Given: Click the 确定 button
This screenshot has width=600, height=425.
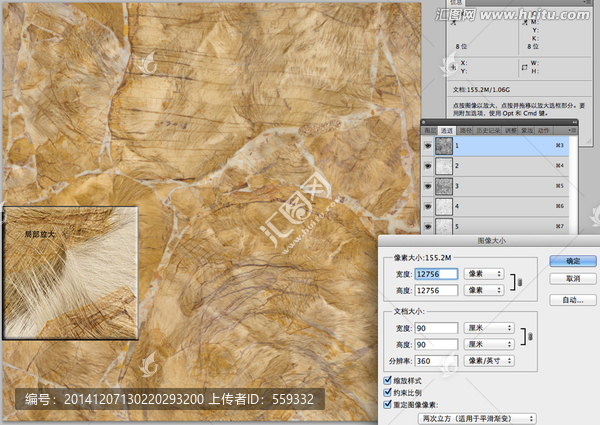Looking at the screenshot, I should (573, 261).
